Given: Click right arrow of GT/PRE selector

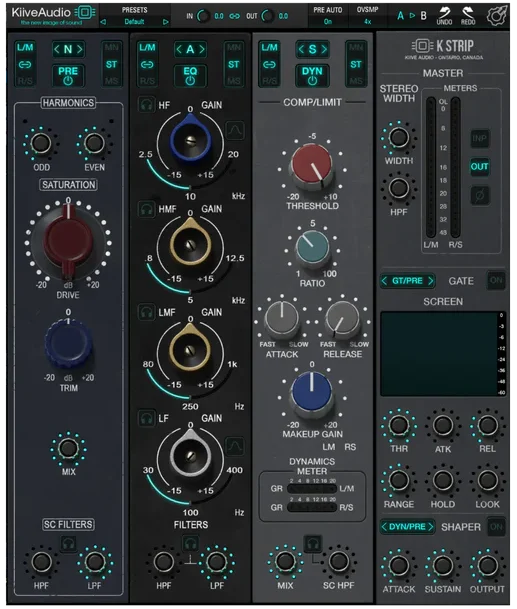Looking at the screenshot, I should 430,280.
